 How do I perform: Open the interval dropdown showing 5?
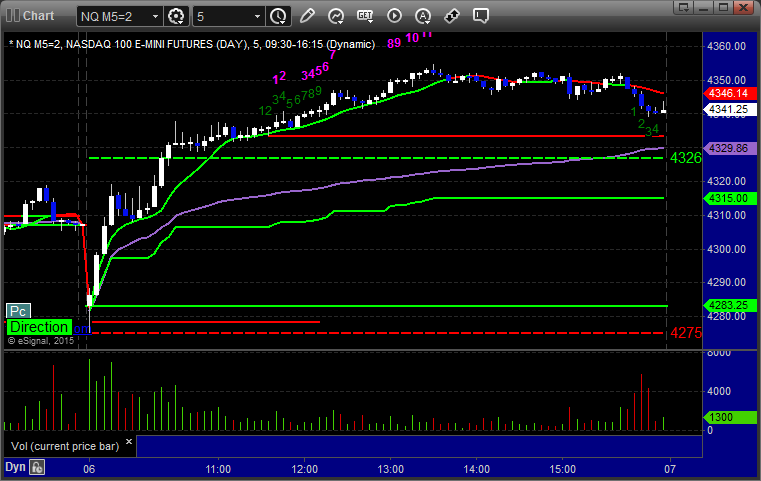(228, 17)
